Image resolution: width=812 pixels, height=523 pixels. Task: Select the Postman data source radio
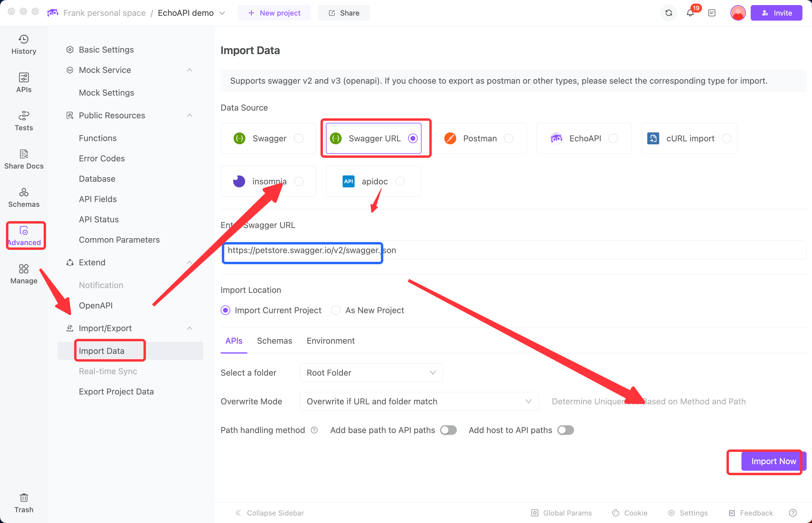(509, 138)
